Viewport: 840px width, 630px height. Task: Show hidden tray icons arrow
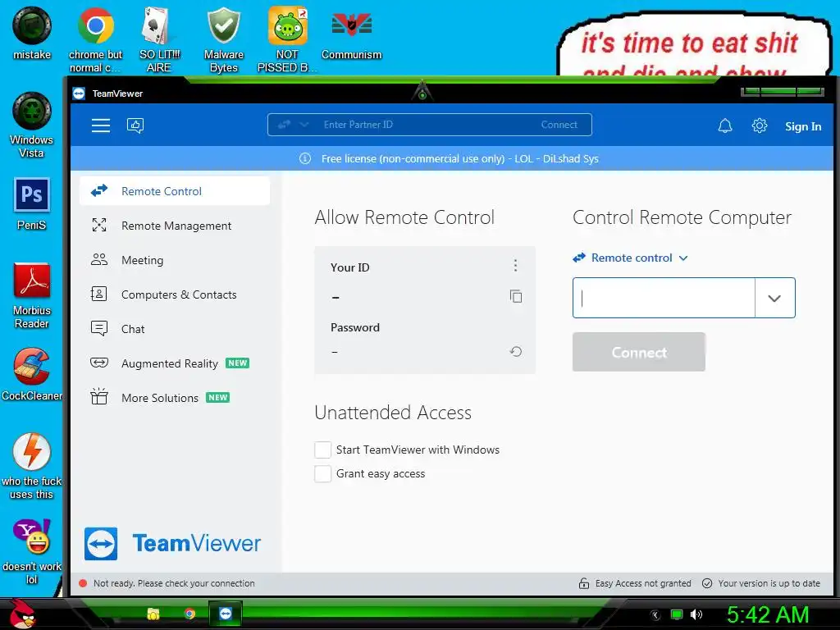coord(655,615)
